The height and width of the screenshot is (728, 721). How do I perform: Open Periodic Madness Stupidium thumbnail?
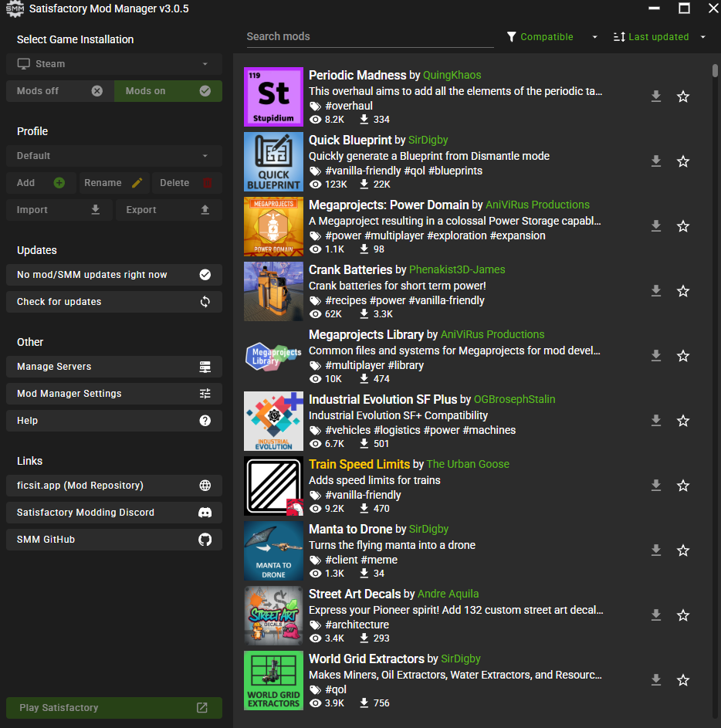click(273, 97)
